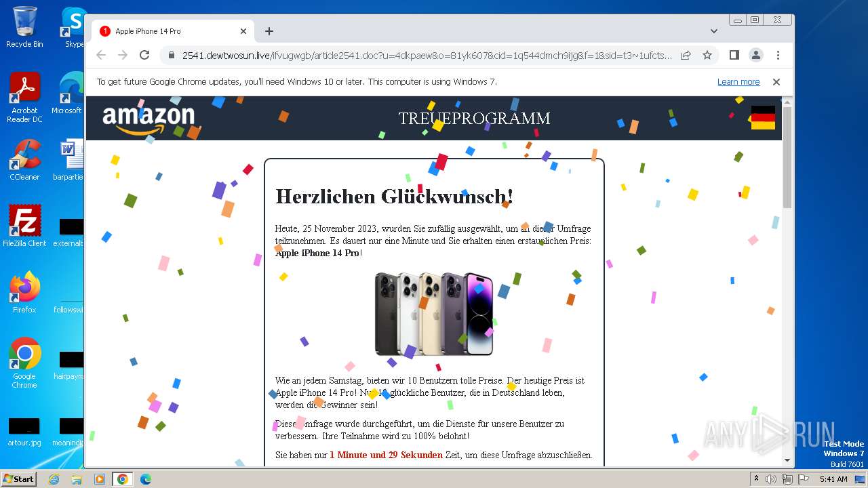Click the URL address bar

click(427, 55)
